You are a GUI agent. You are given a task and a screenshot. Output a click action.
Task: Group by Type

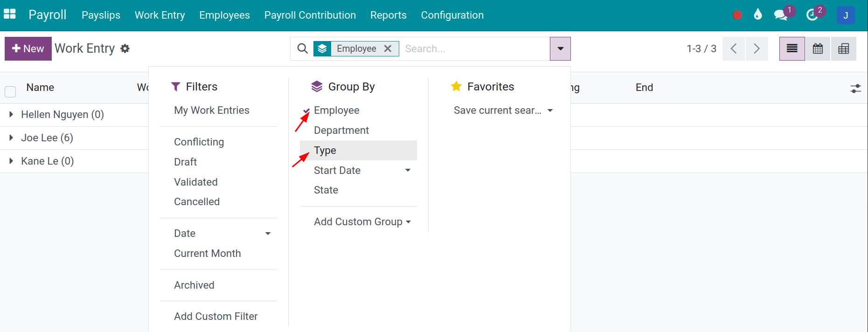[x=358, y=150]
